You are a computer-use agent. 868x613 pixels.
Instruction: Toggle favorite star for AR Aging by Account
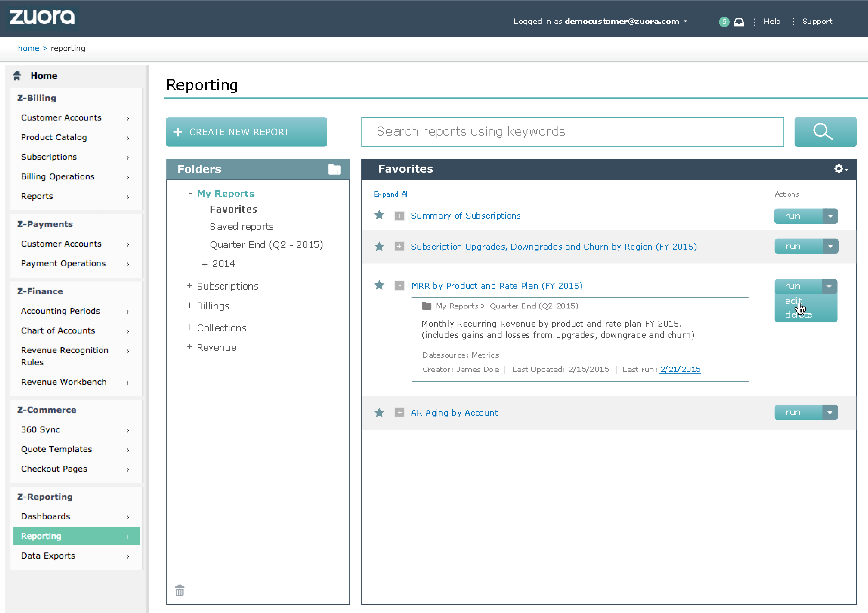379,413
